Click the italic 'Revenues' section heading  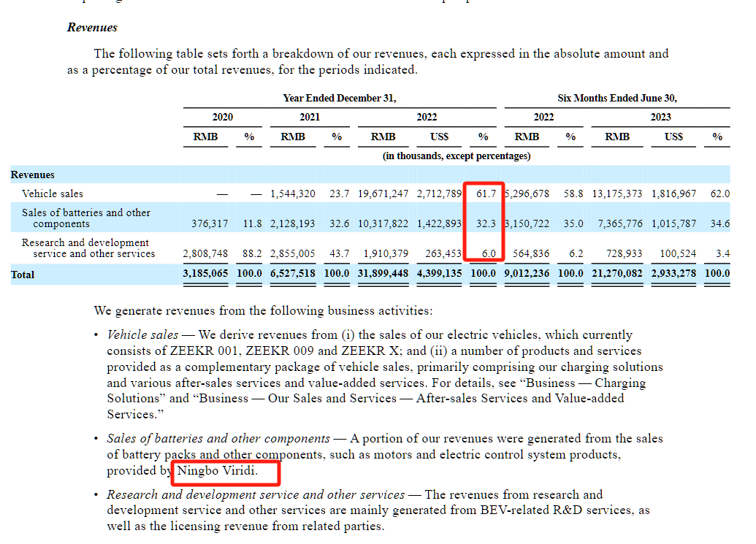pos(92,28)
